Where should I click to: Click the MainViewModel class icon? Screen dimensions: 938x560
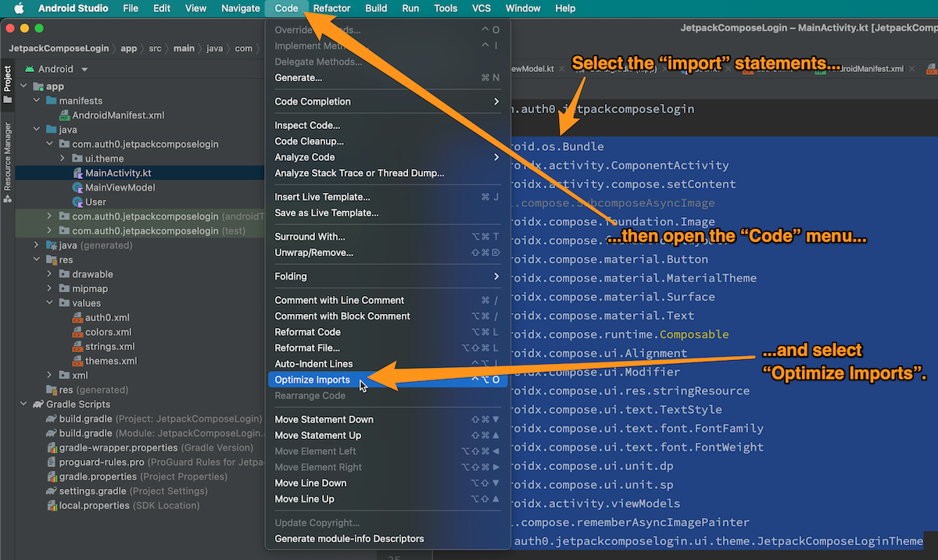pyautogui.click(x=78, y=187)
